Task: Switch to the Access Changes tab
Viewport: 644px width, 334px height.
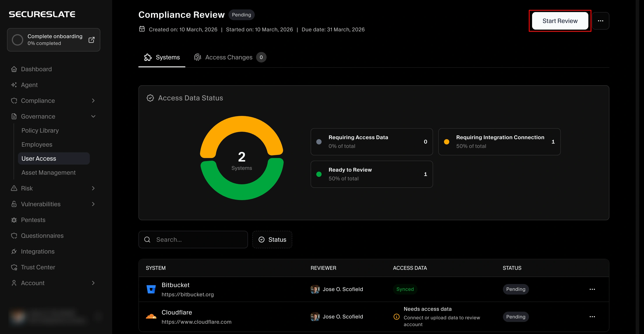Action: (229, 57)
